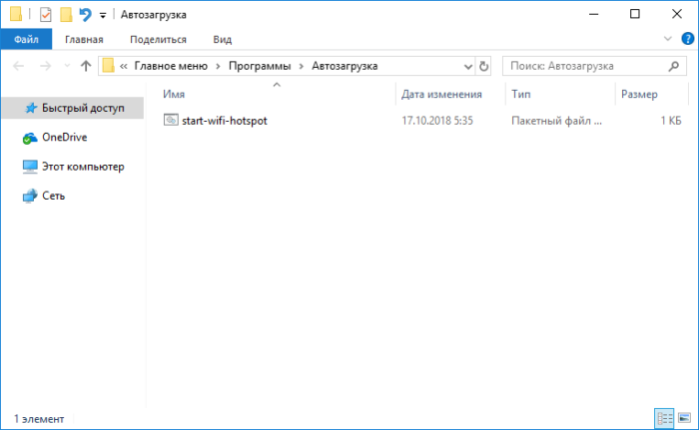Select Сеть in navigation pane
Image resolution: width=699 pixels, height=430 pixels.
(53, 196)
